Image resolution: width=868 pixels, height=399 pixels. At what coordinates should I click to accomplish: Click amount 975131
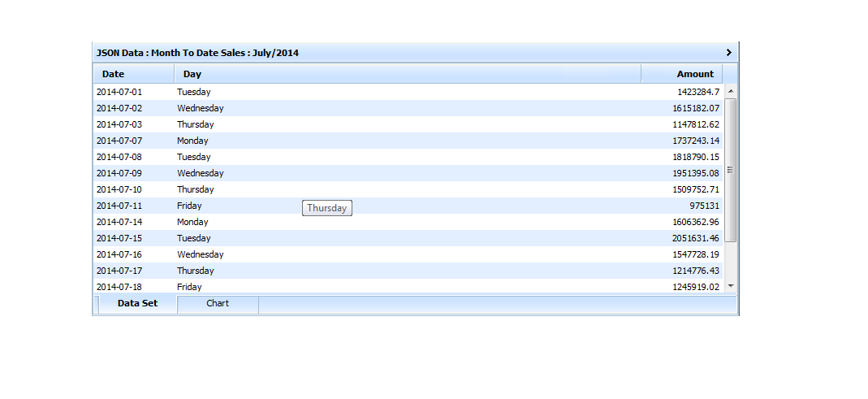[704, 206]
